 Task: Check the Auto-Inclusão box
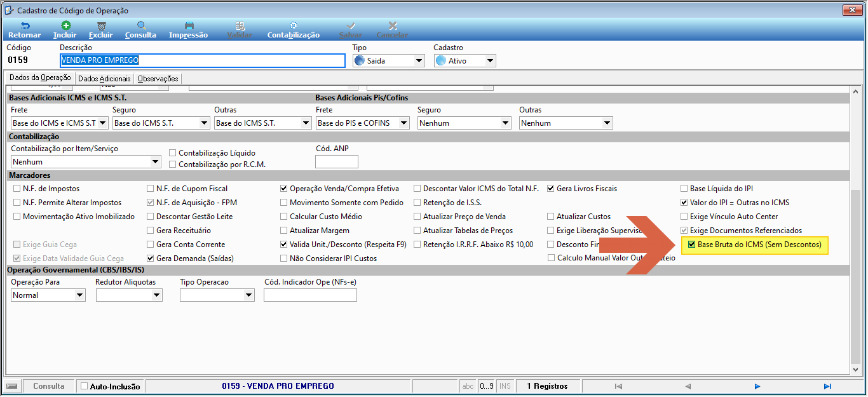point(85,386)
